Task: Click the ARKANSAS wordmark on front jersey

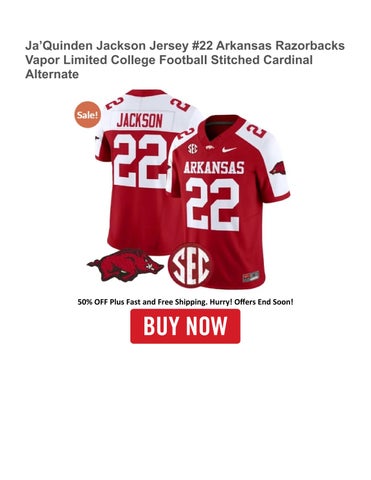Action: pyautogui.click(x=214, y=168)
